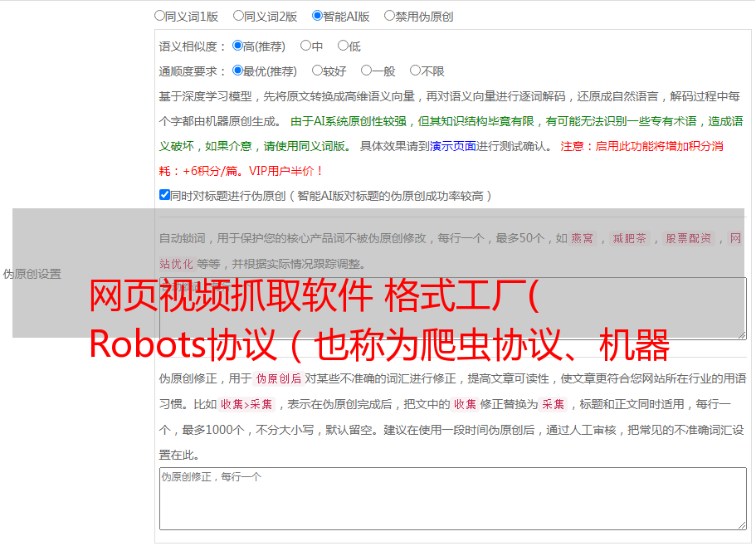Screen dimensions: 756x546
Task: Toggle the 同时对标题进行伪原创 checkbox
Action: tap(164, 195)
